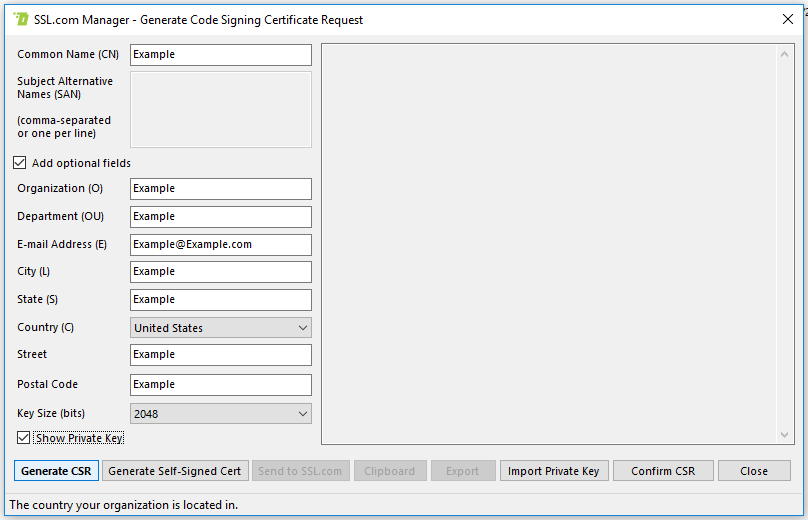Close the dialog with the X button
This screenshot has height=520, width=808.
pos(787,19)
